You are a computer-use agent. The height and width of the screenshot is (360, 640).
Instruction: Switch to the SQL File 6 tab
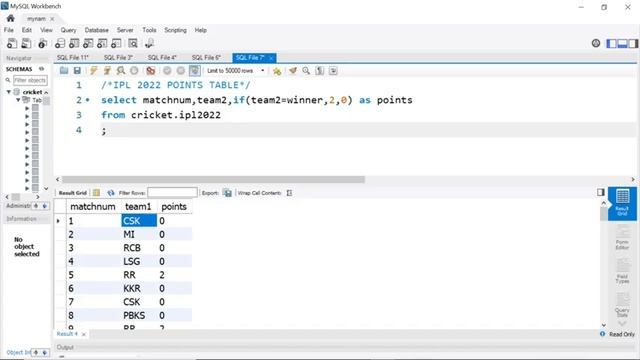tap(206, 58)
